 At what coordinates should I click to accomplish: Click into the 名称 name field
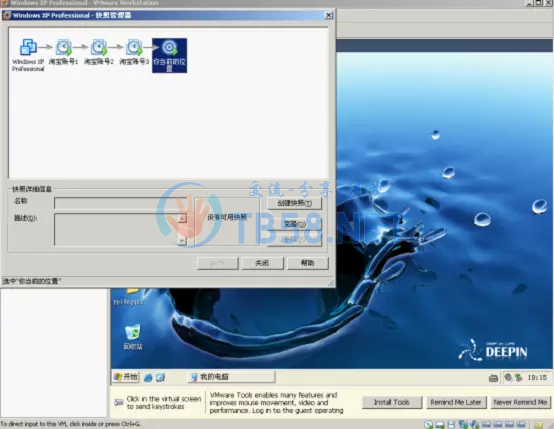tap(120, 203)
